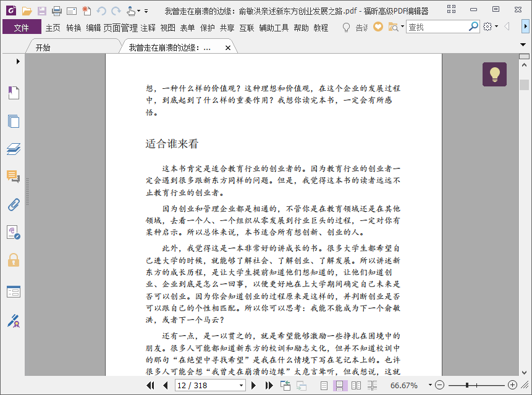Open the 共享 ribbon tab

(x=227, y=27)
